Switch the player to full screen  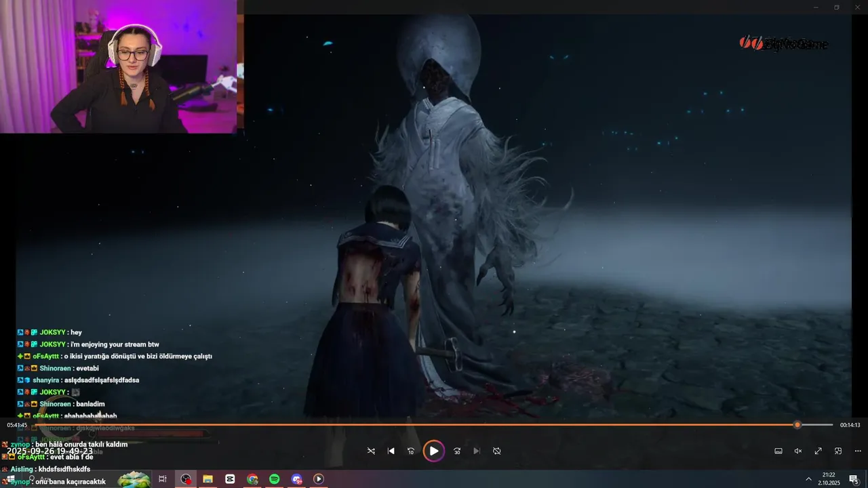[x=818, y=451]
